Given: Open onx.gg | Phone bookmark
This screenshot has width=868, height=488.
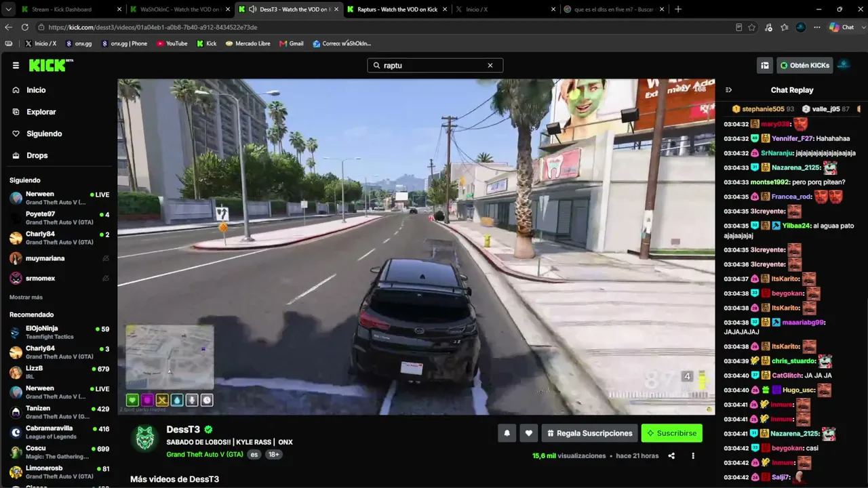Looking at the screenshot, I should [124, 43].
